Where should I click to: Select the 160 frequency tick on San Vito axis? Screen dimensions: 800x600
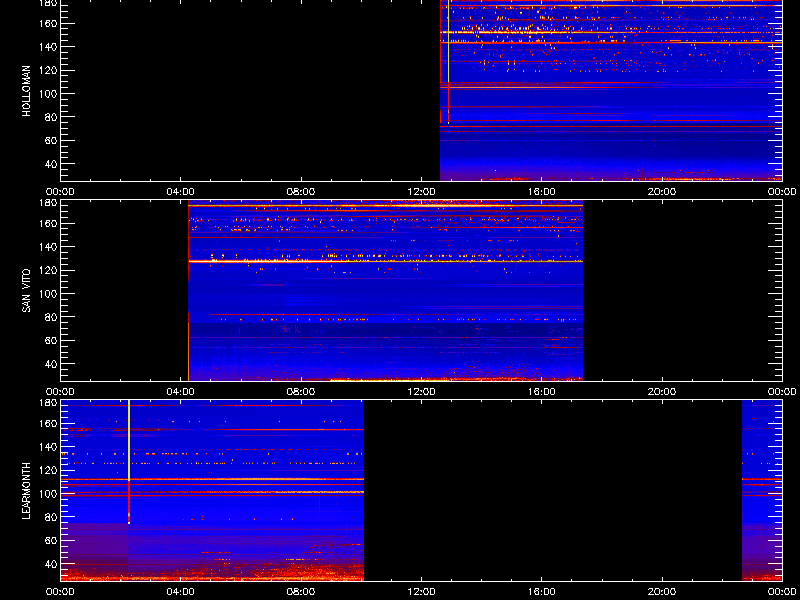[x=49, y=223]
